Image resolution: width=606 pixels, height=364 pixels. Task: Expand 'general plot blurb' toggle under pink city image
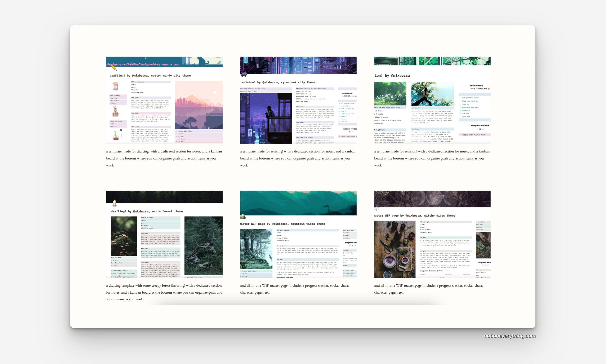pos(176,131)
